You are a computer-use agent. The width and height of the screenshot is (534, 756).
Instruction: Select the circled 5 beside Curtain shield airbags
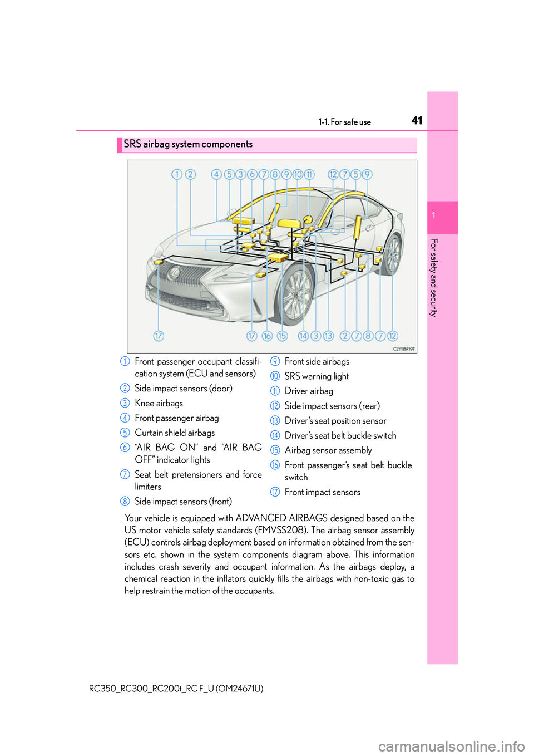[125, 433]
